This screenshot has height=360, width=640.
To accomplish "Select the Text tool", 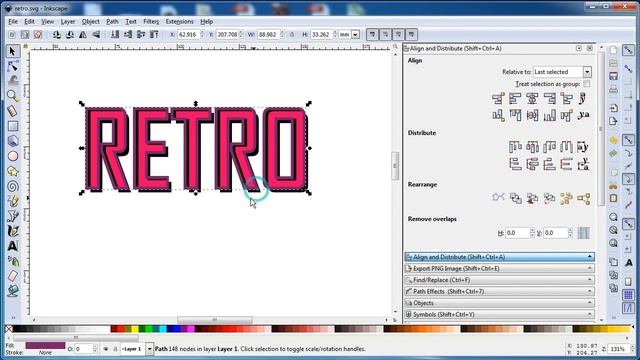I will [x=13, y=246].
